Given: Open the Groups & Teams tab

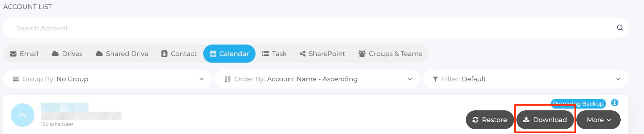Looking at the screenshot, I should tap(390, 54).
